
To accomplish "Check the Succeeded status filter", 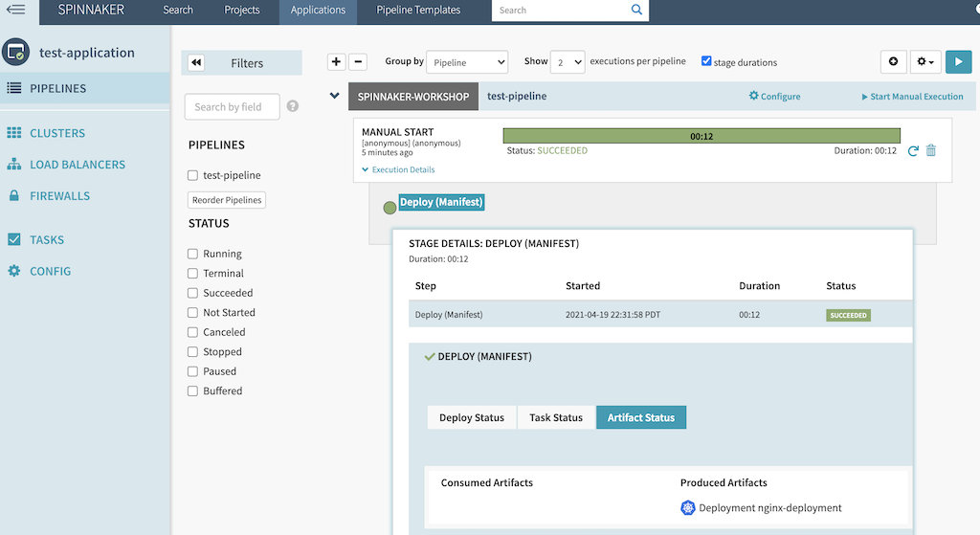I will pyautogui.click(x=192, y=293).
